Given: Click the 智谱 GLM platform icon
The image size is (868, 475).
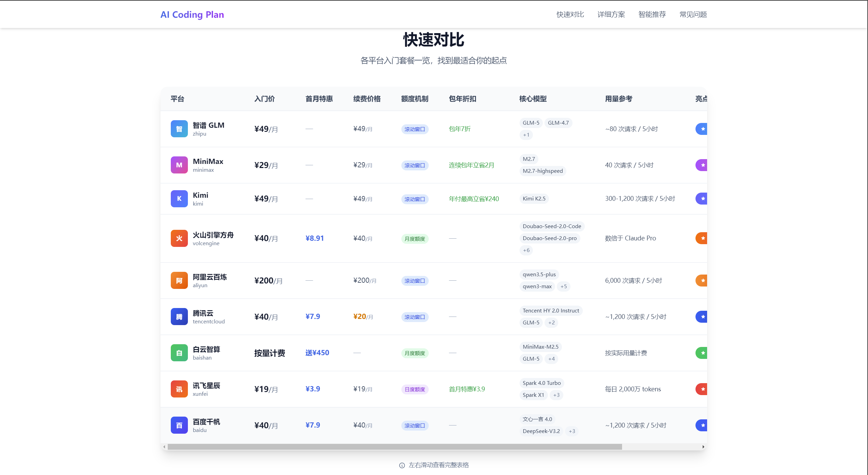Looking at the screenshot, I should coord(179,129).
